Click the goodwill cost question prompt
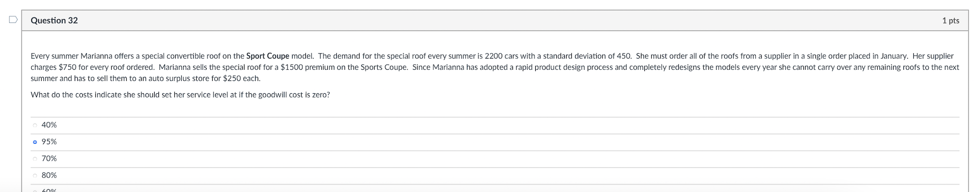 coord(180,95)
